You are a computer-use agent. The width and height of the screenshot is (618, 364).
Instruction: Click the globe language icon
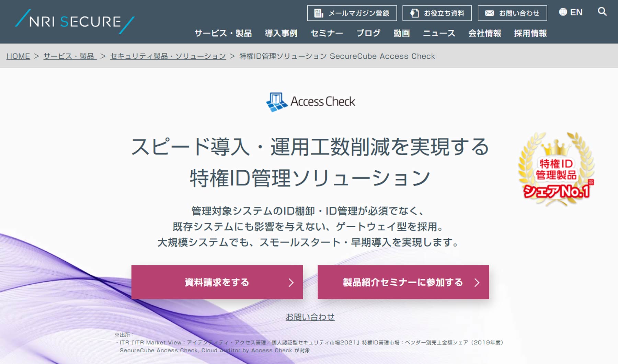click(563, 12)
